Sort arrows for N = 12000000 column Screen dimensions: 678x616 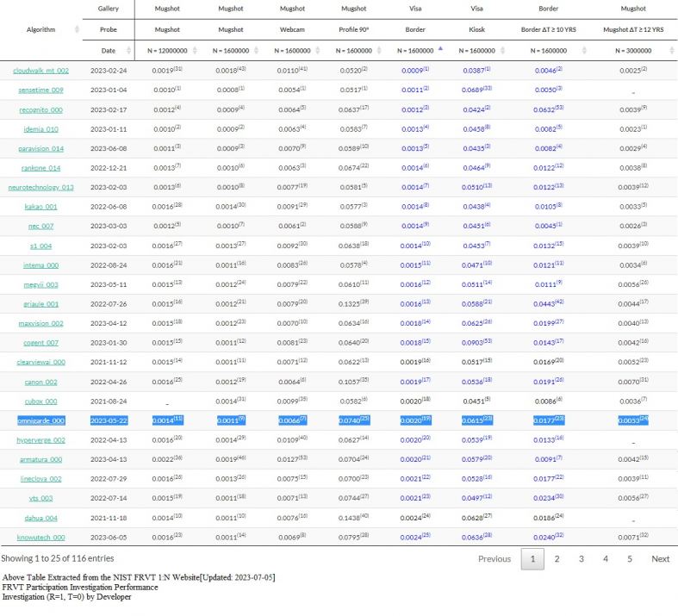click(x=195, y=51)
